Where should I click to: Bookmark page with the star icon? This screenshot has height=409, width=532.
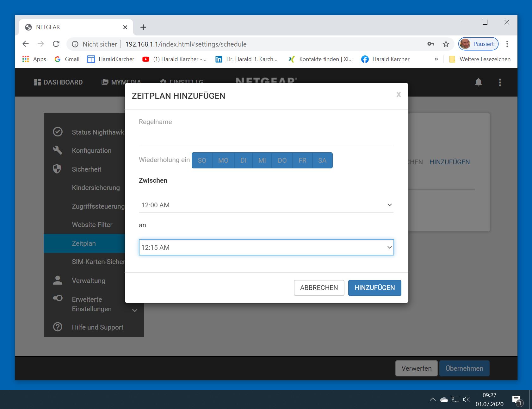tap(446, 44)
